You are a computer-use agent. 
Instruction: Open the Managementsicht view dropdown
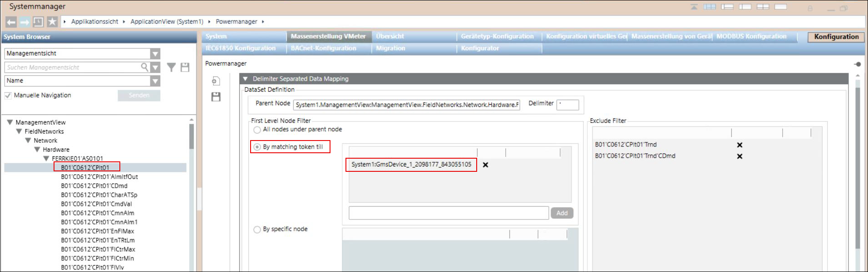pyautogui.click(x=155, y=54)
